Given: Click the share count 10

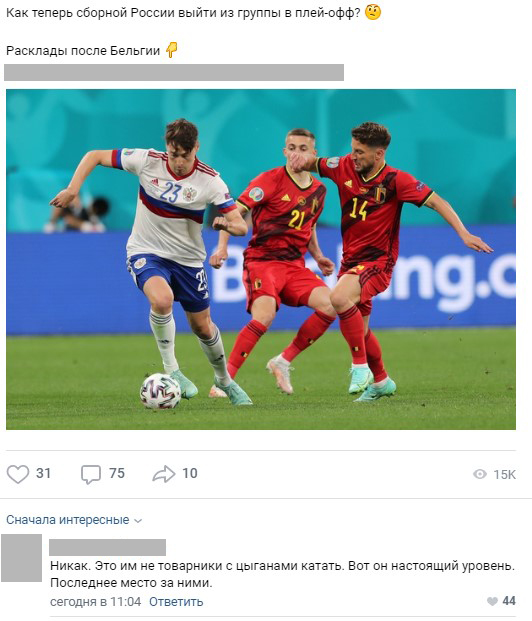Looking at the screenshot, I should pyautogui.click(x=190, y=473).
